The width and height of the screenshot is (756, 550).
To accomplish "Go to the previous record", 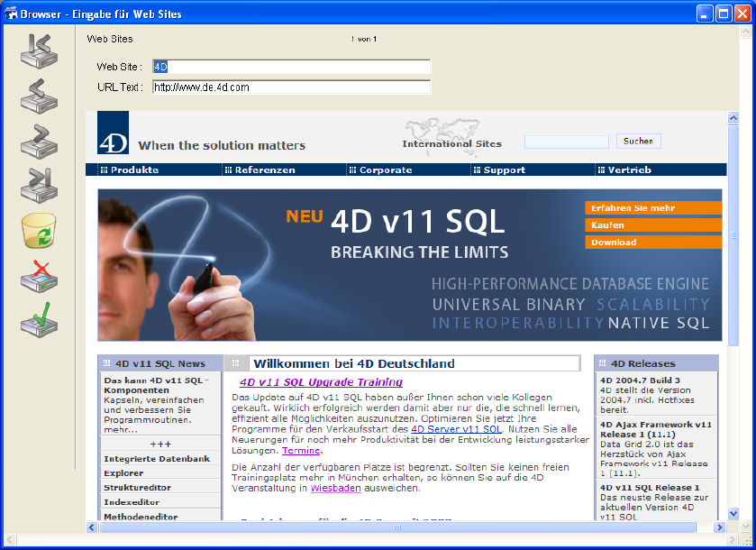I will coord(39,95).
